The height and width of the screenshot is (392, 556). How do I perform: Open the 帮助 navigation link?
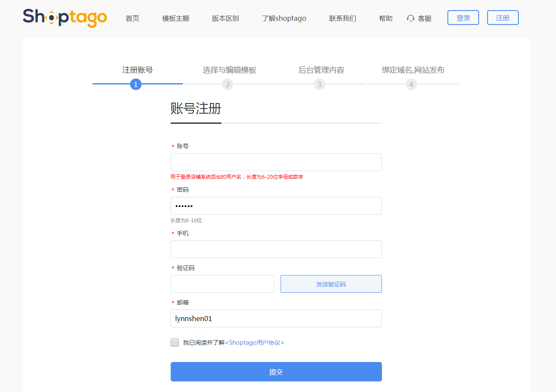[x=386, y=18]
